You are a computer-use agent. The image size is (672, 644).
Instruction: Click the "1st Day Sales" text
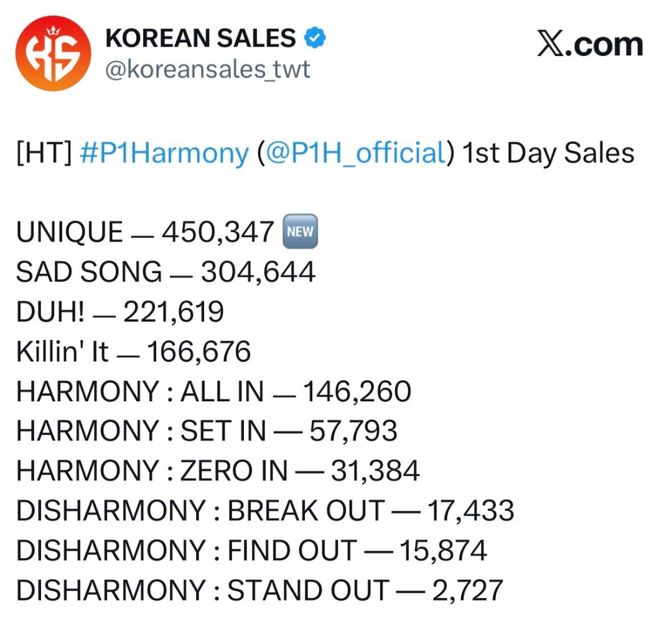click(548, 154)
